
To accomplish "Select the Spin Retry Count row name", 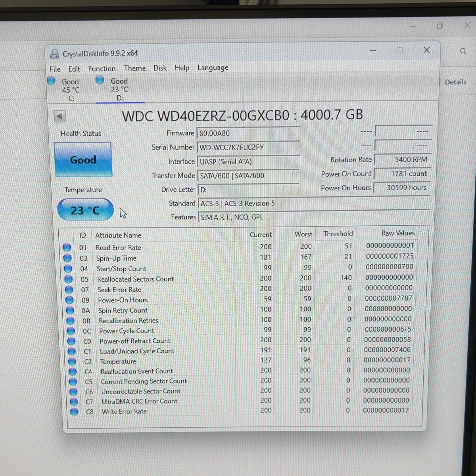I will click(x=123, y=311).
